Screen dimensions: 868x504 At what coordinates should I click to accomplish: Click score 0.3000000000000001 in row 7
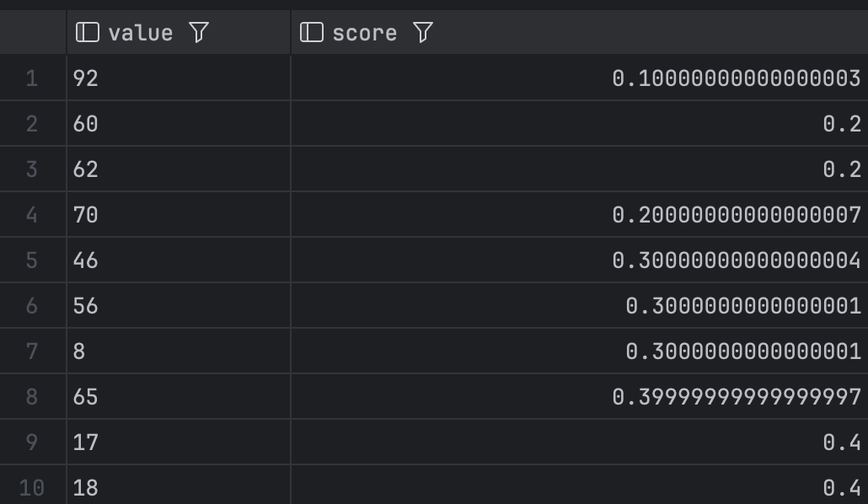(580, 351)
